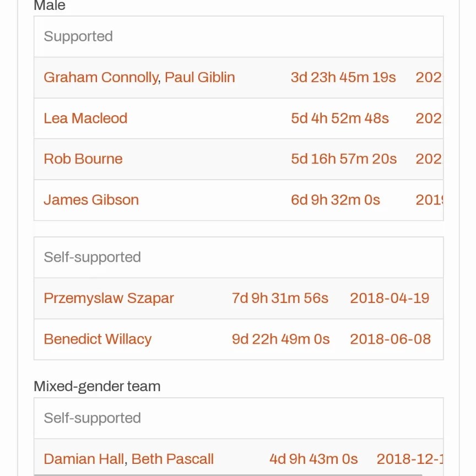Open the Lea Macleod link
The image size is (476, 476).
tap(85, 118)
